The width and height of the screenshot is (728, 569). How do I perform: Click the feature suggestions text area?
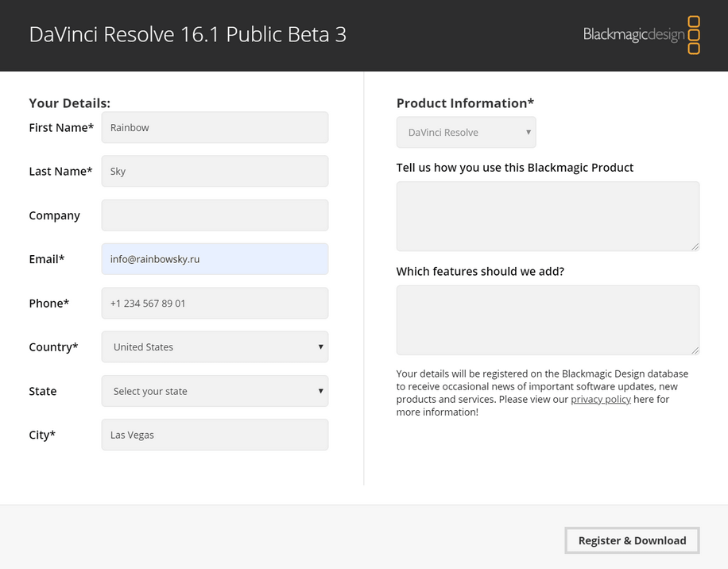pyautogui.click(x=548, y=320)
